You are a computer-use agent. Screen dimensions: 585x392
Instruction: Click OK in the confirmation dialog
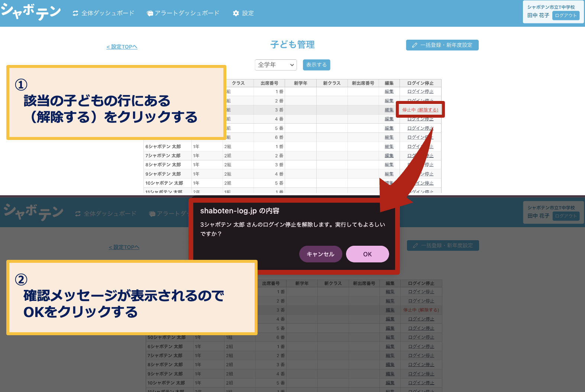[368, 254]
